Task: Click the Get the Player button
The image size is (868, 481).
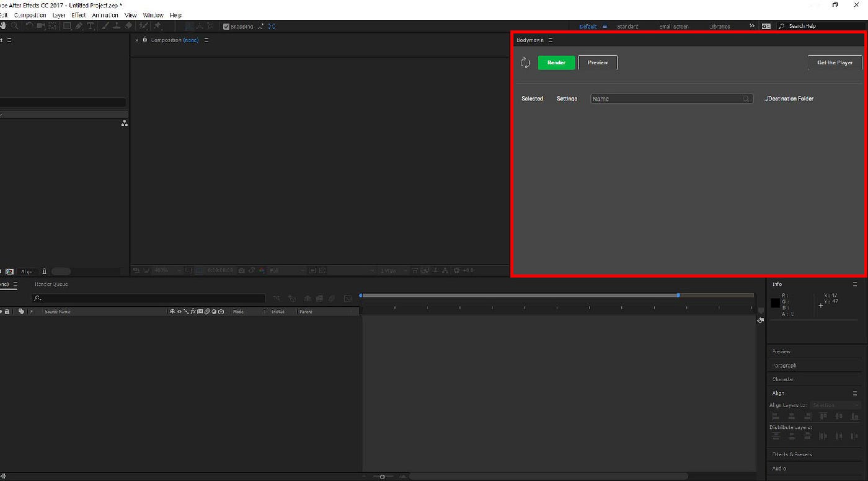Action: point(835,62)
